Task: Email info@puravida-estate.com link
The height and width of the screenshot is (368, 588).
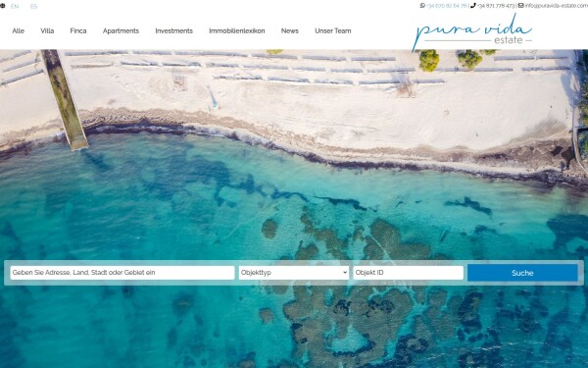Action: click(556, 6)
